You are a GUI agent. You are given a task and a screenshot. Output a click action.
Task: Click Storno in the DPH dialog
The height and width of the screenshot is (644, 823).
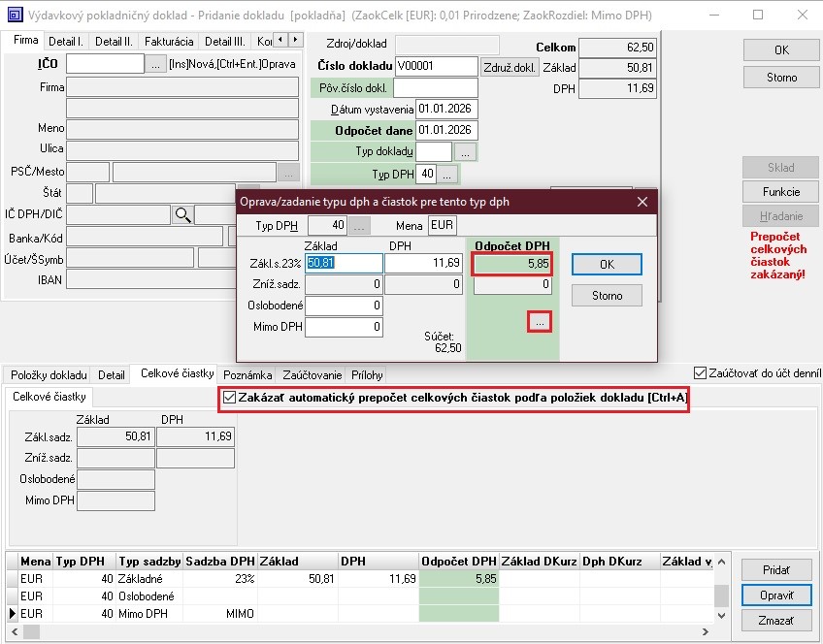click(x=606, y=295)
